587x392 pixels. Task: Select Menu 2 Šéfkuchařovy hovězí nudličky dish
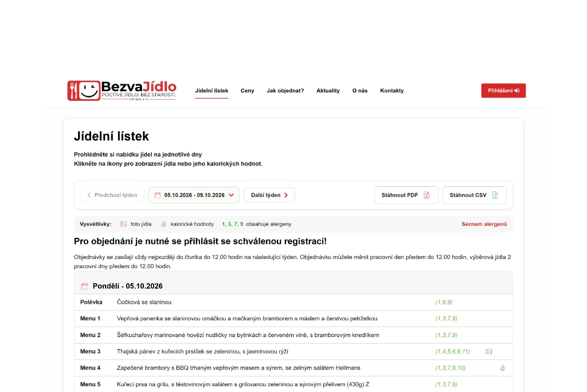[x=248, y=335]
